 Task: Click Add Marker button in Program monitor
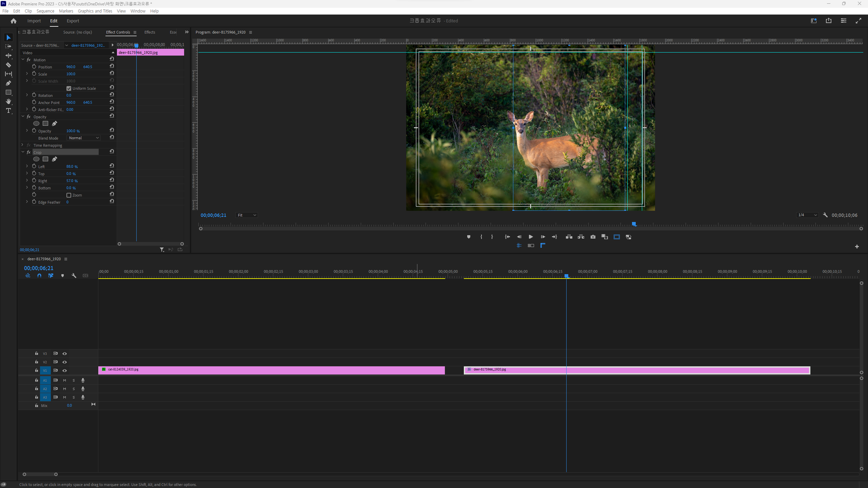(x=469, y=237)
